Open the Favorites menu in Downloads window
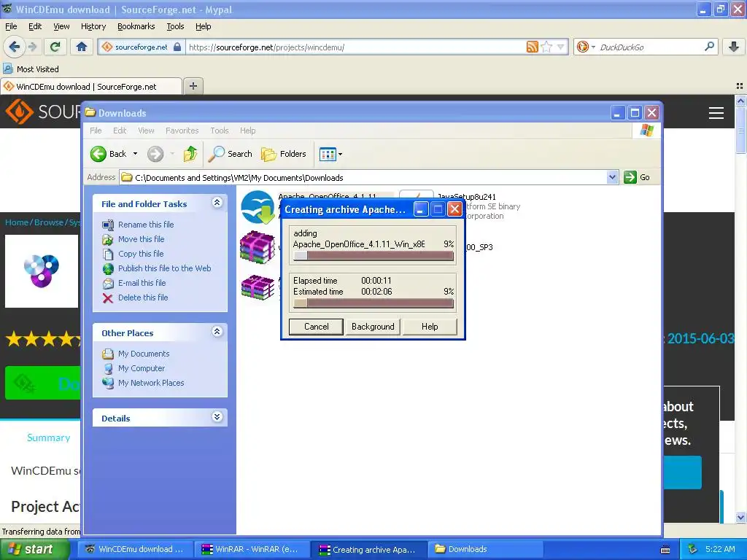The image size is (747, 560). (x=182, y=131)
